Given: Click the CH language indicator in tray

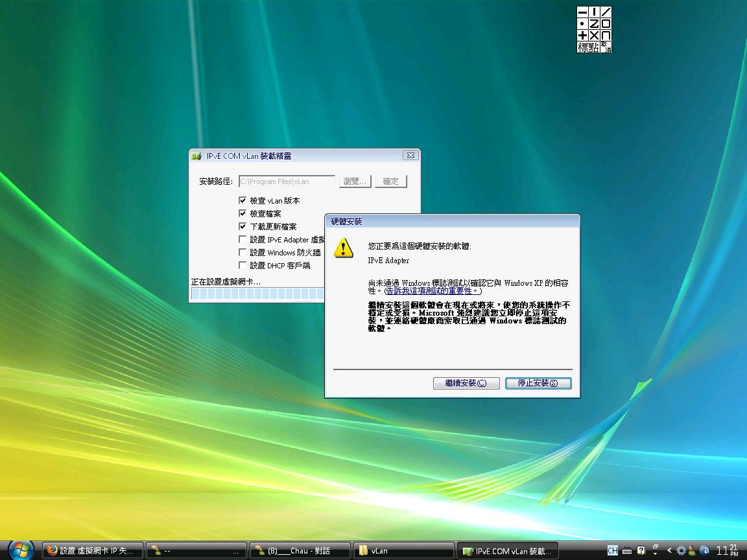Looking at the screenshot, I should coord(612,551).
